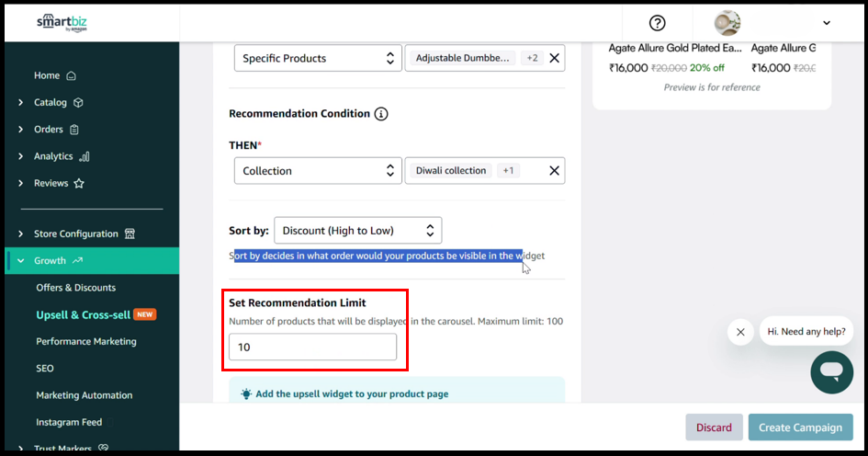Navigate to the Home page
The height and width of the screenshot is (456, 868).
(47, 75)
